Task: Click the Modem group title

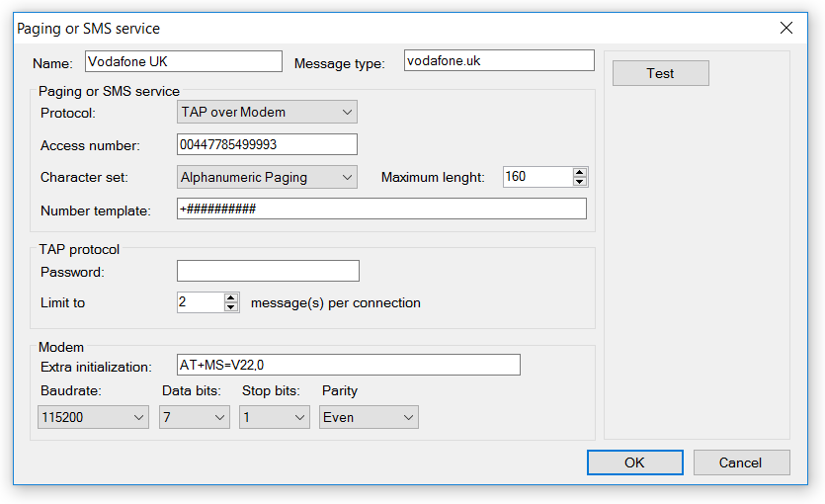Action: (x=61, y=347)
